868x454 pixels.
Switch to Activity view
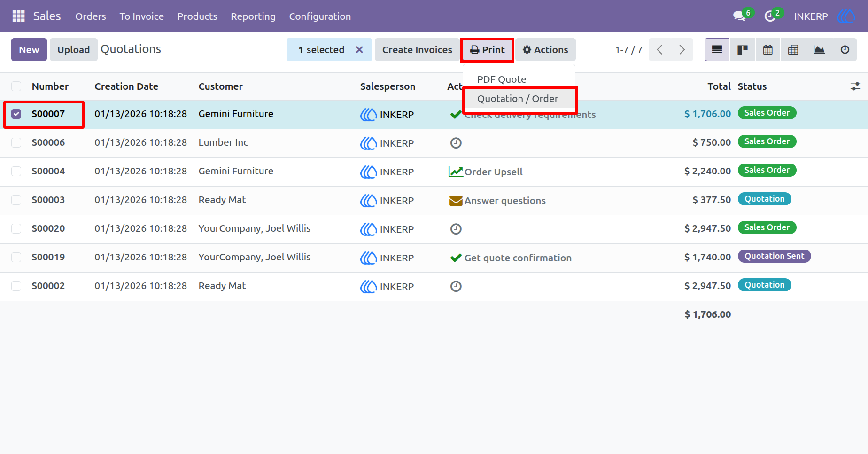tap(845, 50)
